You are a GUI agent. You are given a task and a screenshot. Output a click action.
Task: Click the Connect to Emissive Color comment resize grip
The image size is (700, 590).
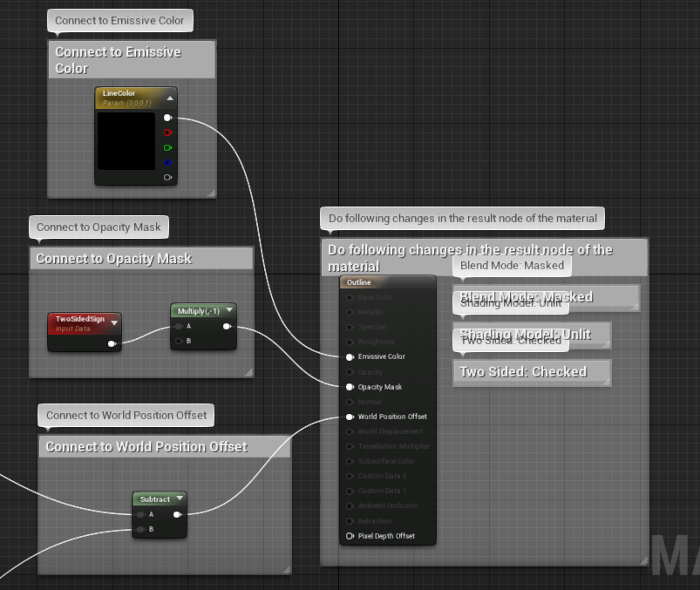(211, 193)
